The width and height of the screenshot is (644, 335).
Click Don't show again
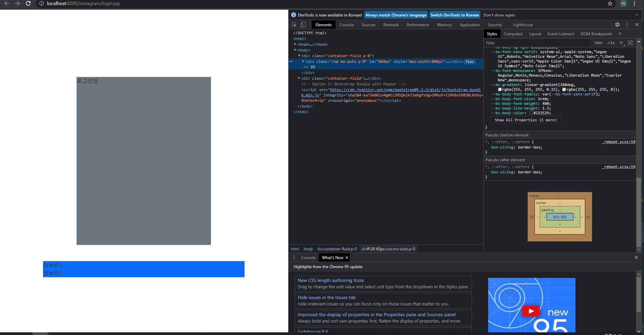click(499, 15)
